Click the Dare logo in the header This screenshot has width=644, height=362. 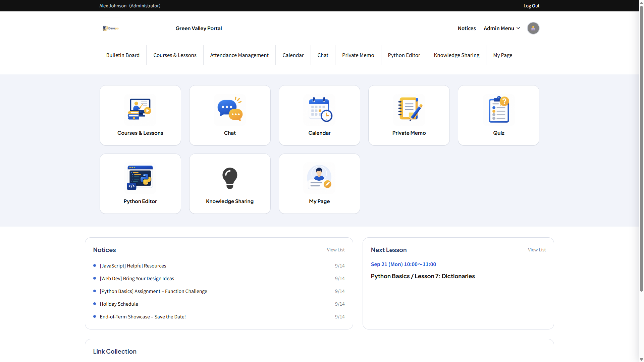[x=111, y=28]
